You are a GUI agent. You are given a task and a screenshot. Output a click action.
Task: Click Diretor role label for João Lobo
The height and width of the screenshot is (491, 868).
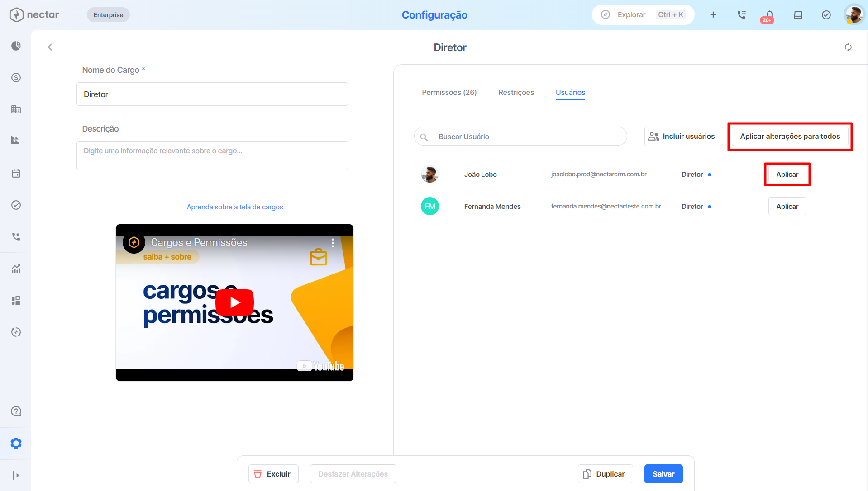point(692,175)
